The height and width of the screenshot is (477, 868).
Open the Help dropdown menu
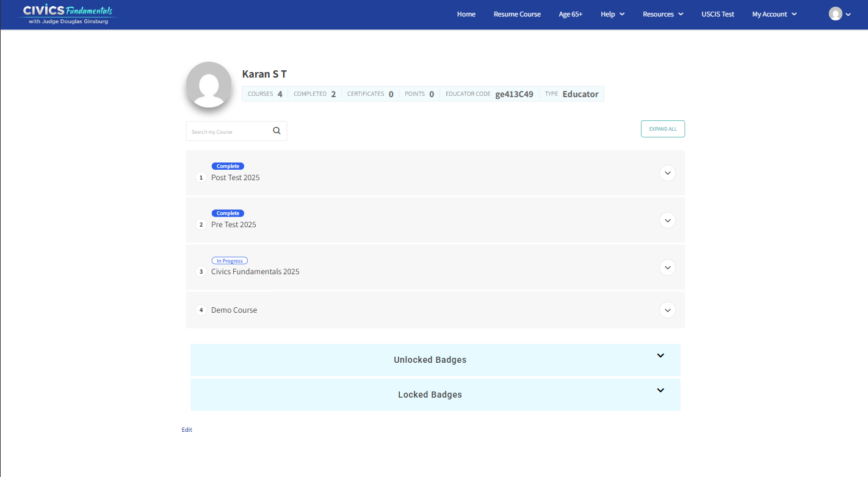point(612,14)
